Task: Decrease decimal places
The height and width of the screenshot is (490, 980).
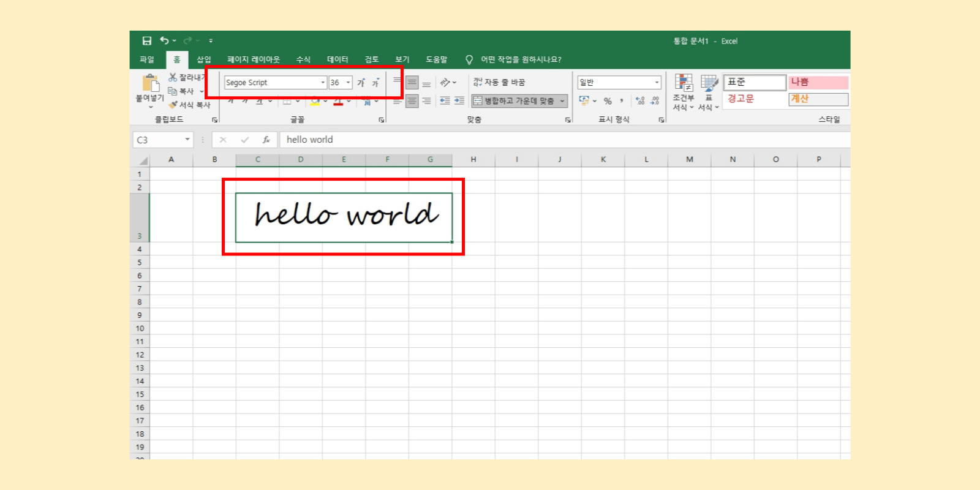Action: [655, 101]
